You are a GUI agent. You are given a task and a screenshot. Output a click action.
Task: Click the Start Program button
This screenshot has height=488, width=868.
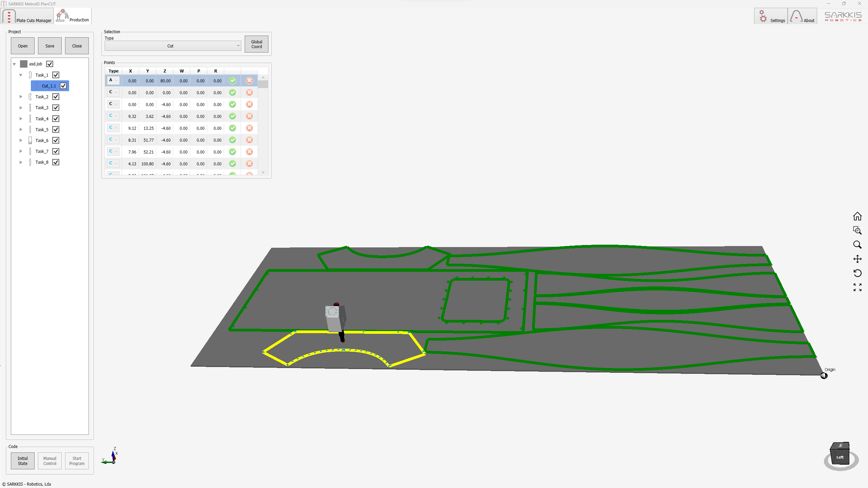(77, 461)
